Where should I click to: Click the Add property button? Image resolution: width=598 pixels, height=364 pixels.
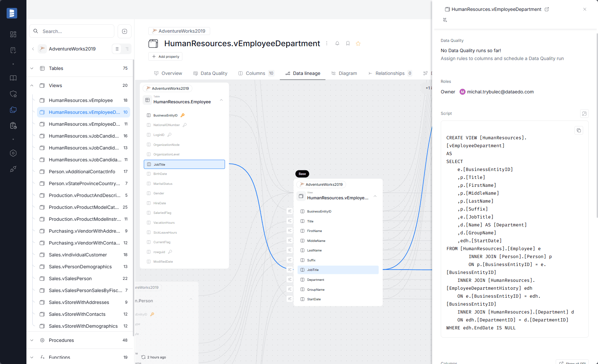[165, 56]
